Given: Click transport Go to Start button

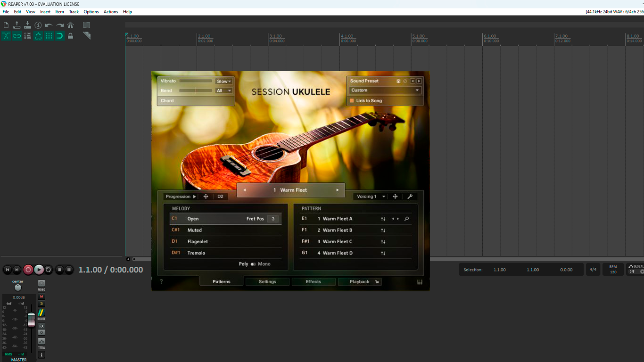Looking at the screenshot, I should tap(8, 270).
